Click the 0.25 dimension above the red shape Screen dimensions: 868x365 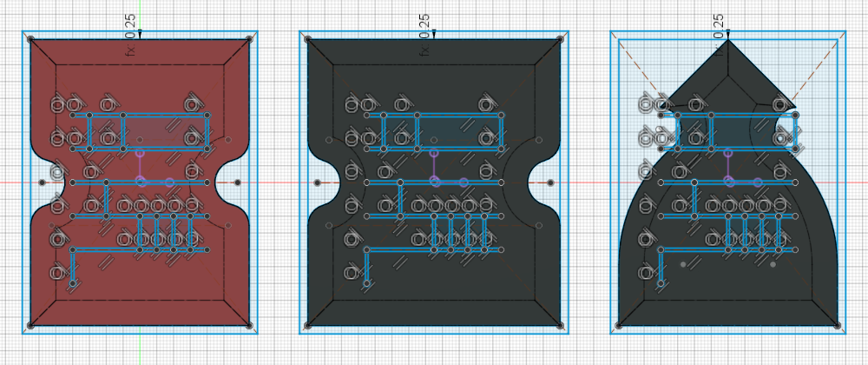coord(130,27)
